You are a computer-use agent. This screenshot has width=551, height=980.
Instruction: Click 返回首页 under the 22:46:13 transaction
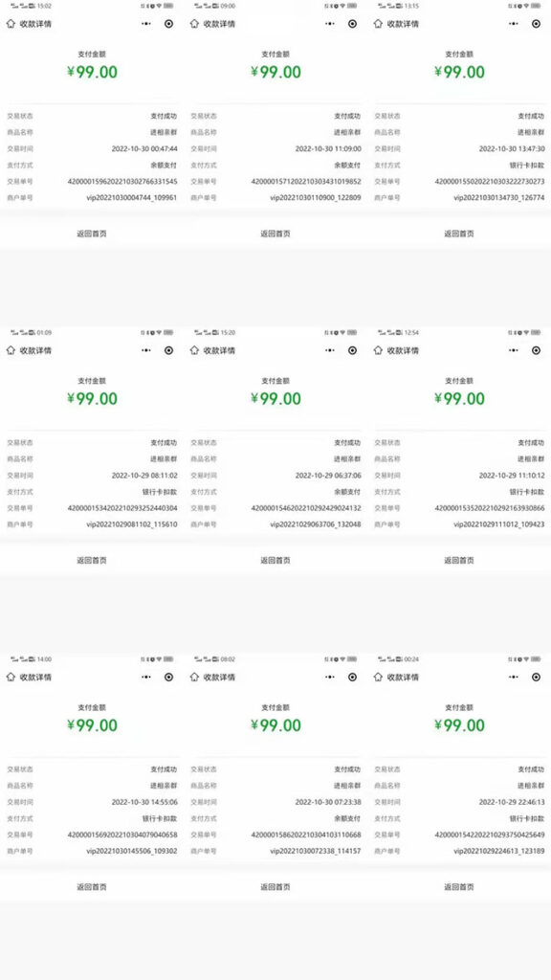(x=459, y=887)
